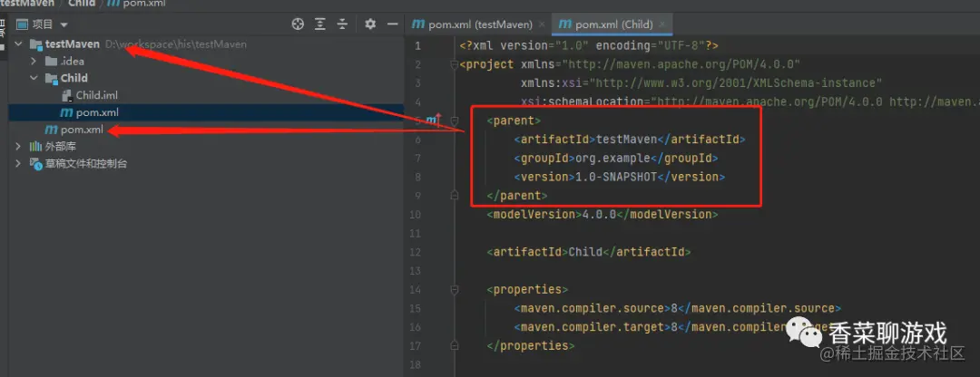Fold the properties block on line 14

click(455, 290)
